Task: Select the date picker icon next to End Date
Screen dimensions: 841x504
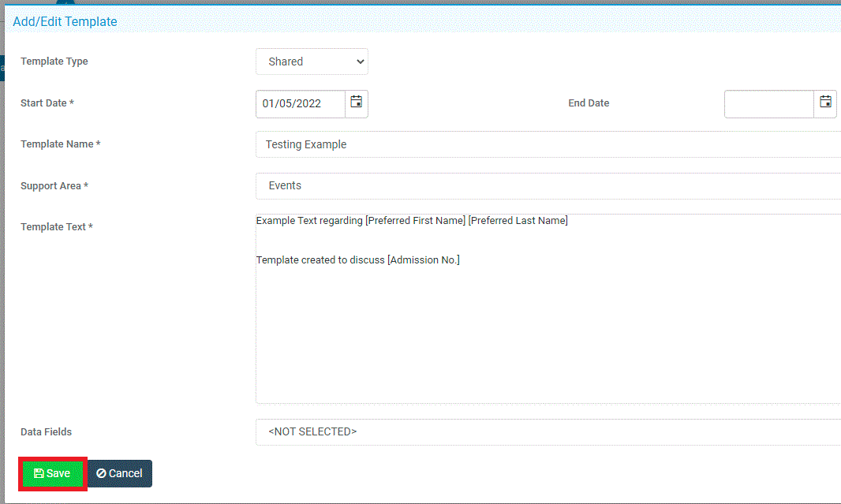Action: [825, 103]
